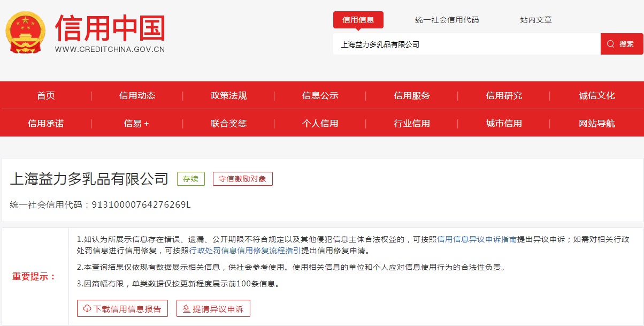Click the 守信激励对象 tag
The image size is (644, 326).
[x=243, y=179]
